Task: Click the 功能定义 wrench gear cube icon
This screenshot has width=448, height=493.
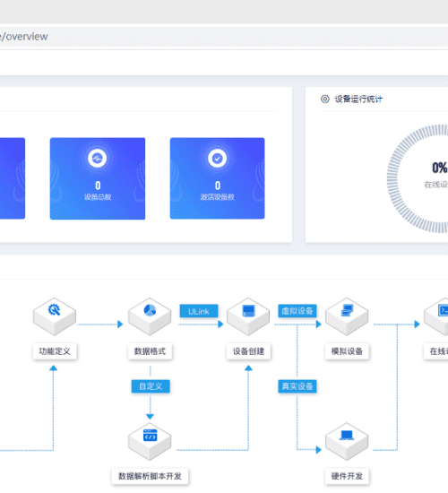Action: [55, 316]
